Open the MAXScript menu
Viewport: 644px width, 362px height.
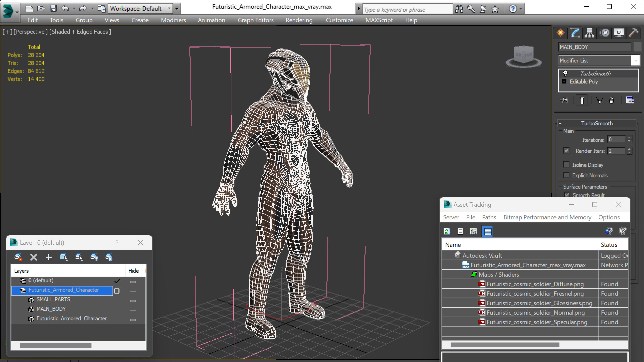coord(379,20)
